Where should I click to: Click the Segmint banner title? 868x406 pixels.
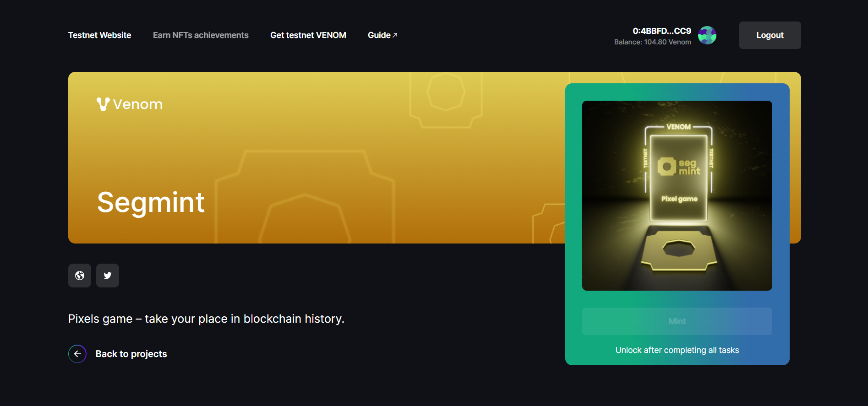pos(151,202)
